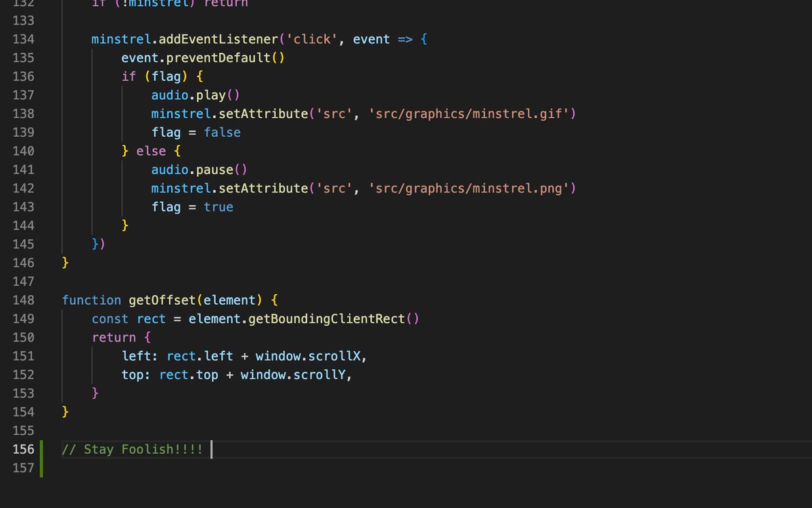The image size is (812, 508).
Task: Click the 'src/graphics/minstrel.gif' string
Action: click(468, 114)
